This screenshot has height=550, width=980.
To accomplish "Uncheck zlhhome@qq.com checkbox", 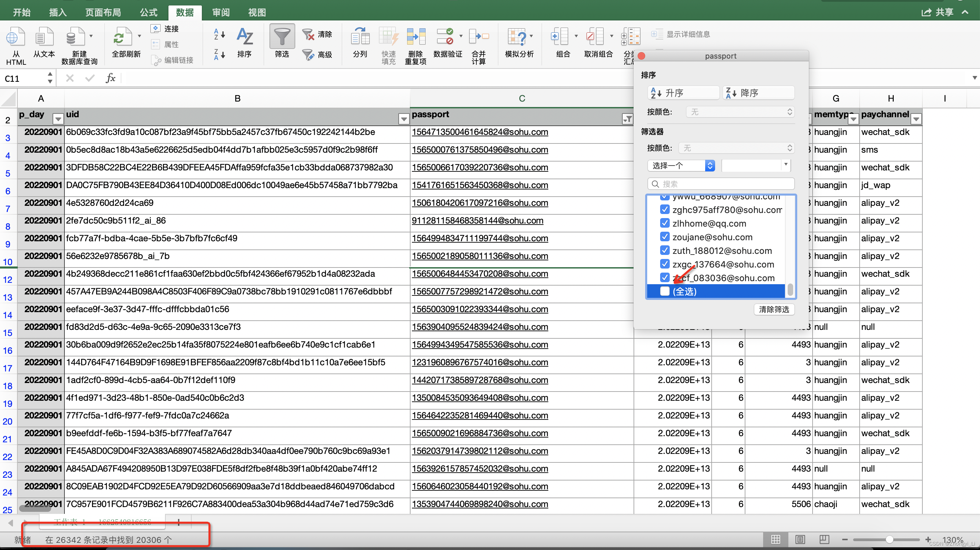I will pos(665,223).
